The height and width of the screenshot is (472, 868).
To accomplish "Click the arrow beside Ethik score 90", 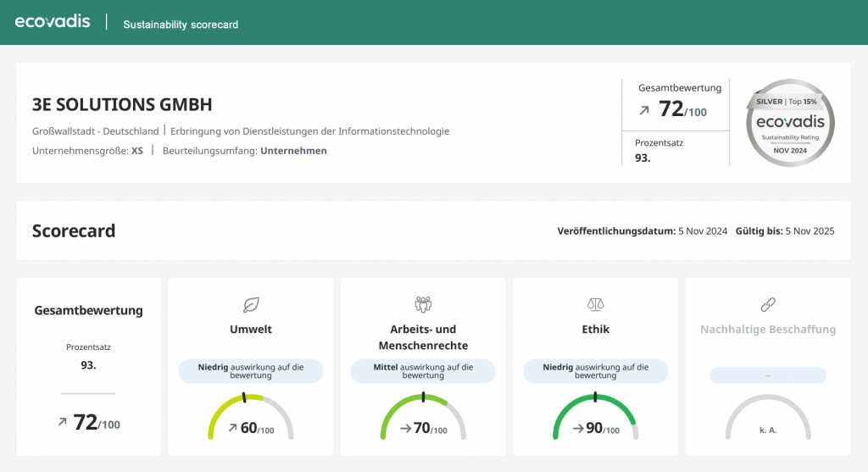I will click(577, 428).
